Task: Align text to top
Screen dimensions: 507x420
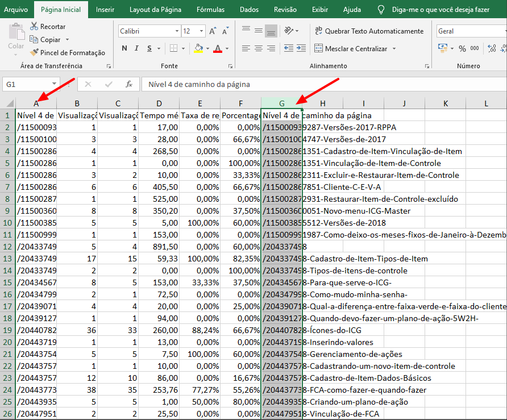Action: pyautogui.click(x=246, y=30)
